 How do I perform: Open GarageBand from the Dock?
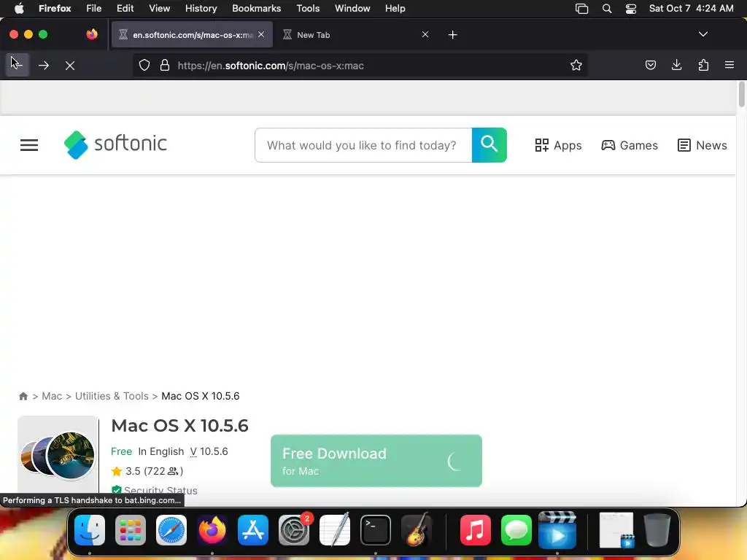pyautogui.click(x=417, y=530)
